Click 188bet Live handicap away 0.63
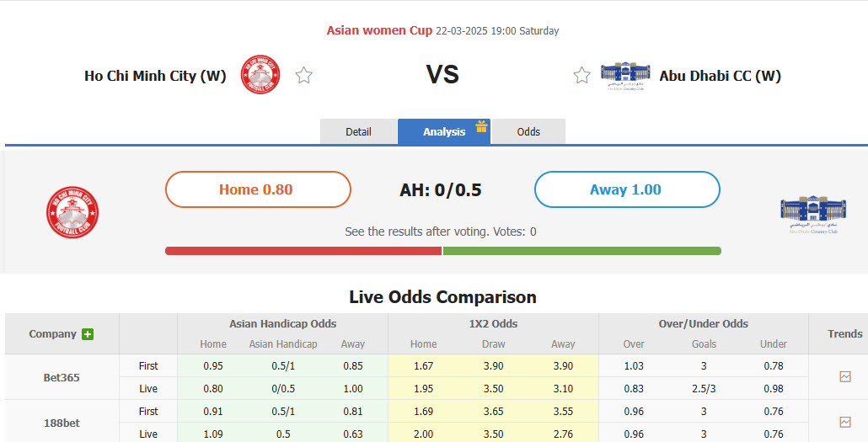Viewport: 868px width, 442px height. (x=352, y=434)
